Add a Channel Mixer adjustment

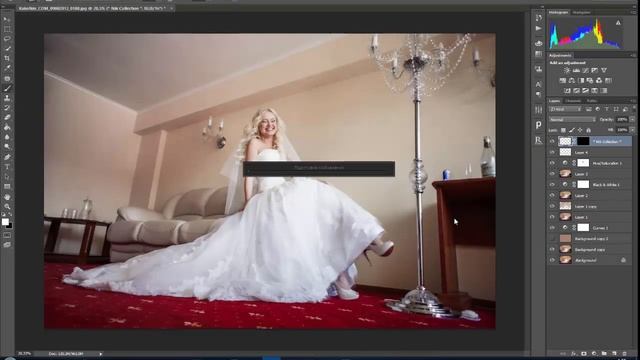tap(599, 80)
